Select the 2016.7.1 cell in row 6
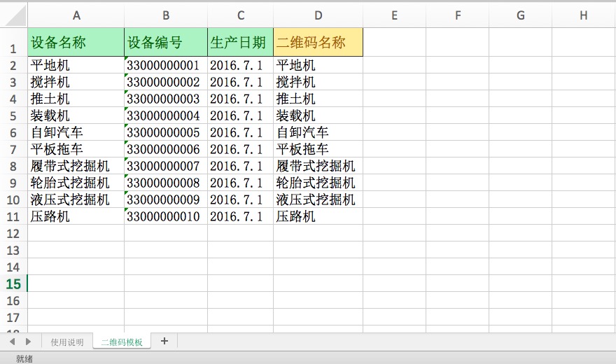 pyautogui.click(x=240, y=132)
